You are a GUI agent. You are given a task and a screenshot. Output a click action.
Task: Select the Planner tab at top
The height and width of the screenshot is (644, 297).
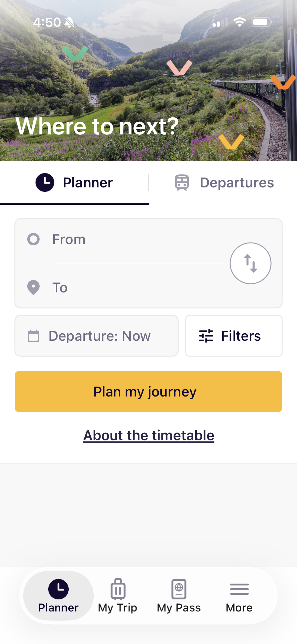click(88, 183)
